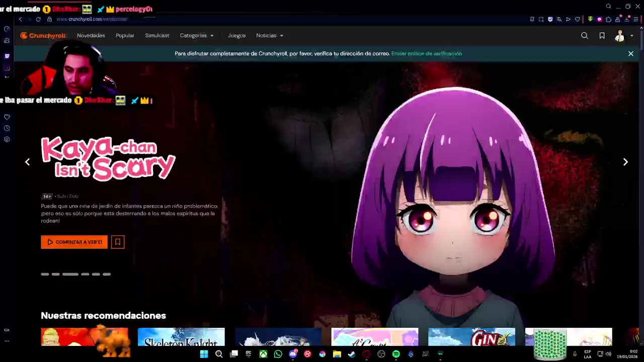644x362 pixels.
Task: Click the Crunchyroll logo
Action: tap(43, 36)
